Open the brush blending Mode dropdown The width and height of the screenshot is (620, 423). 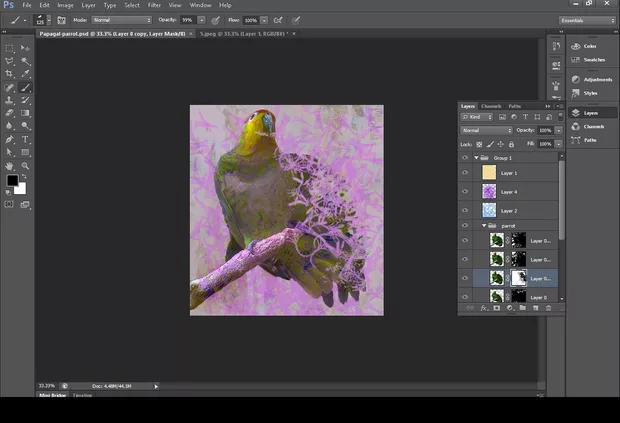pyautogui.click(x=121, y=20)
